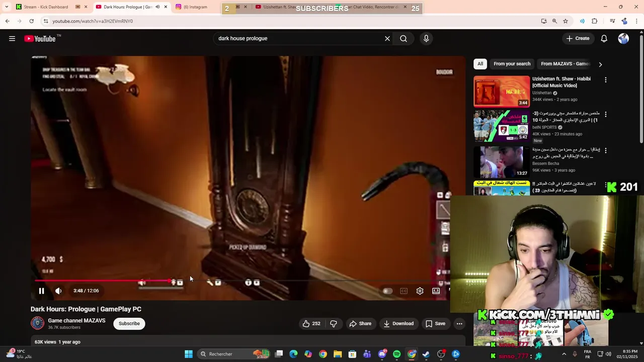Click the 'Uzishettan ft. Shaw - Habibi' title
This screenshot has height=362, width=644.
pos(561,82)
